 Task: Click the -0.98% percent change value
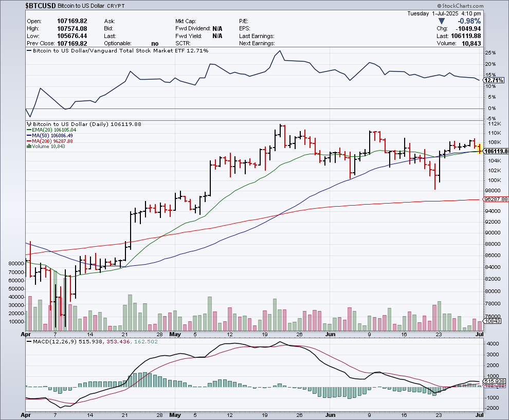[468, 21]
